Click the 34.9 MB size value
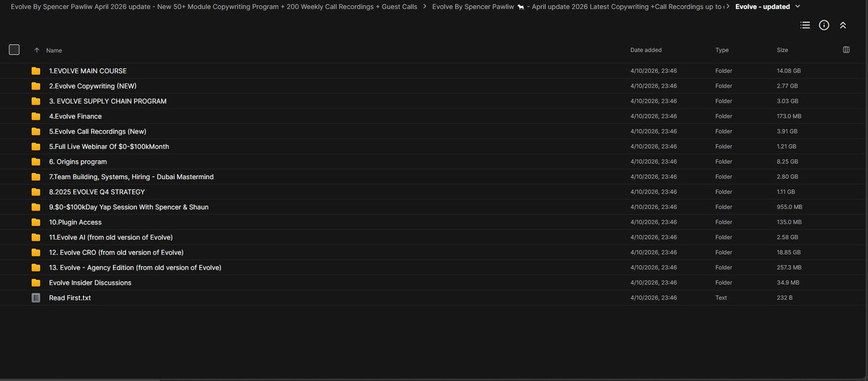 point(788,282)
